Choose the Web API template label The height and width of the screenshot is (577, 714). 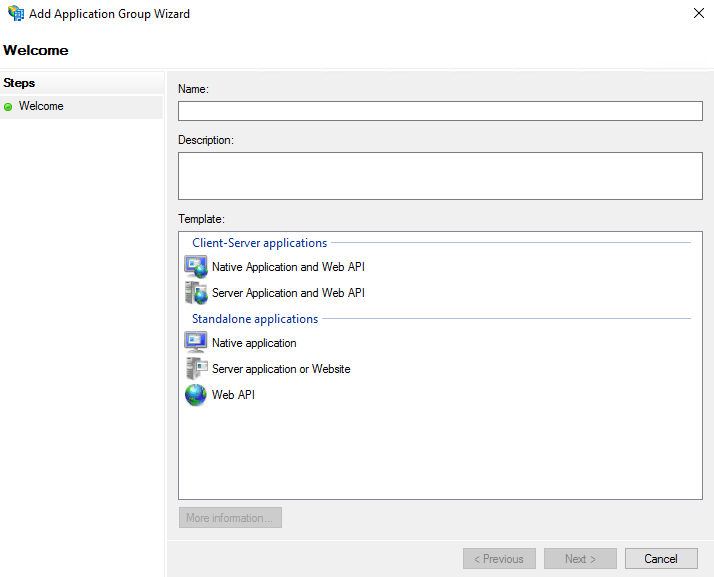tap(233, 395)
